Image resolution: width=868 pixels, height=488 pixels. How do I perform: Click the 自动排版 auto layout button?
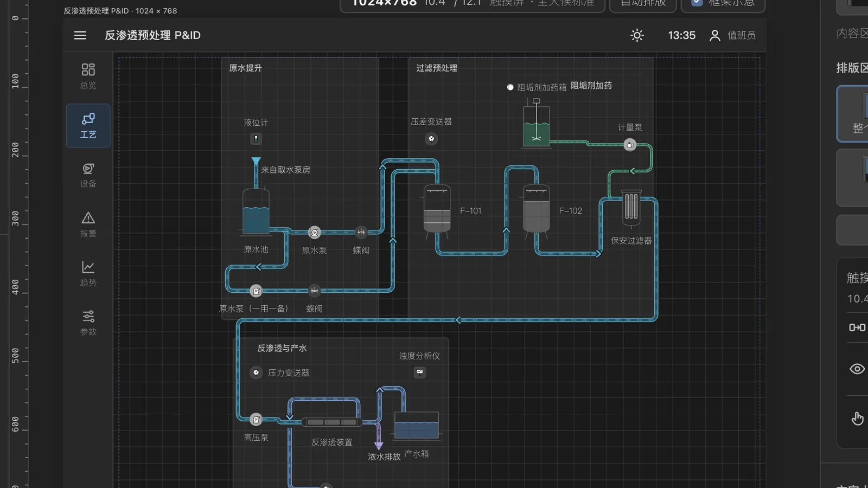coord(643,3)
